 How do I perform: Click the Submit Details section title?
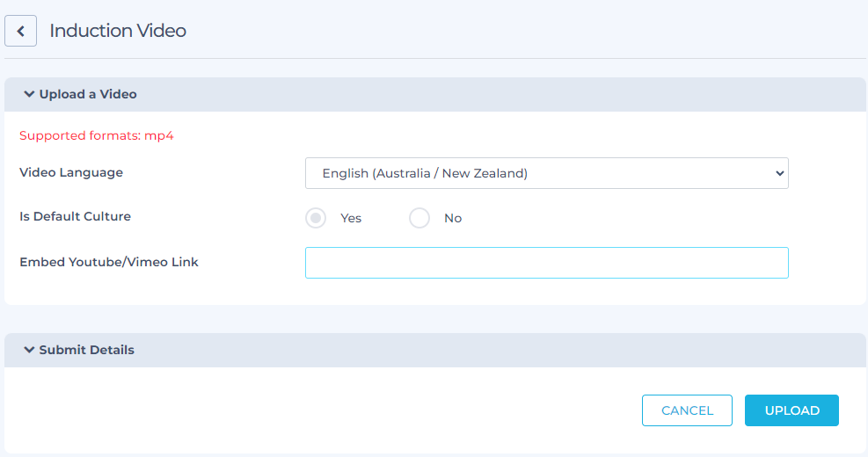[x=87, y=350]
